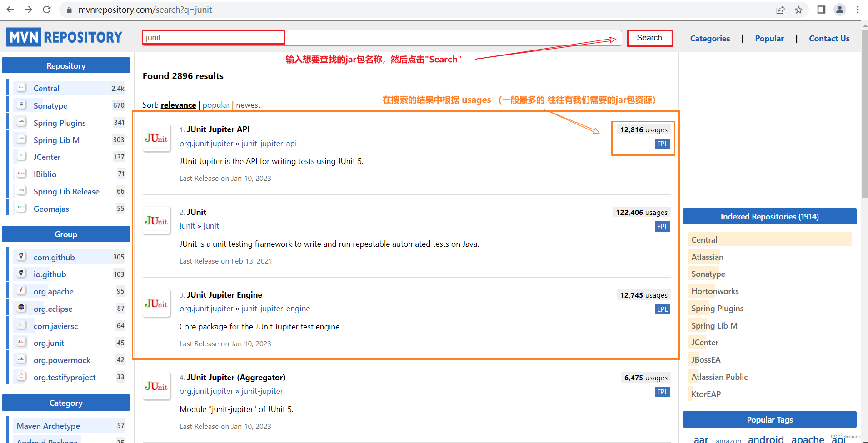Click the org.powermock group icon
868x443 pixels.
pyautogui.click(x=21, y=359)
